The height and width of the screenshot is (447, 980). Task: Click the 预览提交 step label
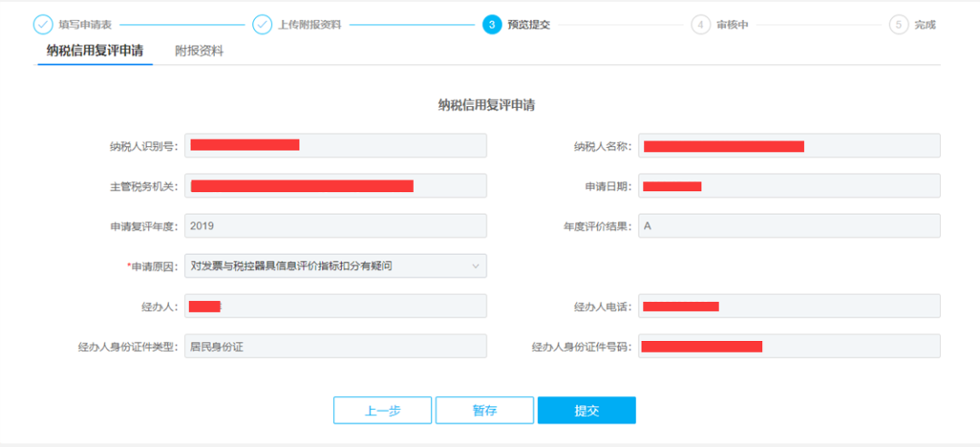(x=529, y=25)
